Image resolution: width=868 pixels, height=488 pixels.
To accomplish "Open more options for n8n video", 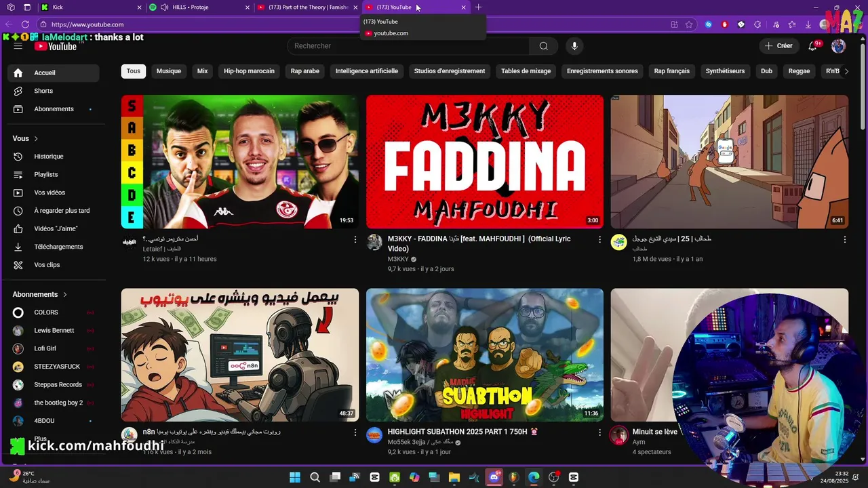I will [355, 432].
